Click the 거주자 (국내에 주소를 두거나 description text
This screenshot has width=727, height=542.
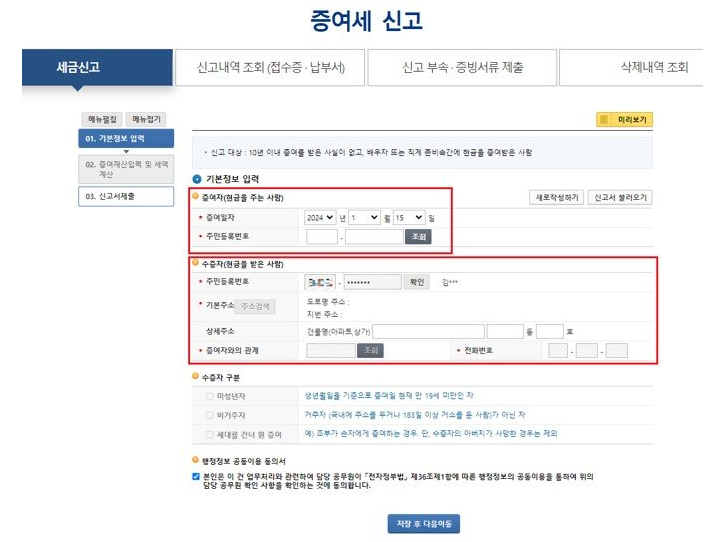tap(415, 414)
